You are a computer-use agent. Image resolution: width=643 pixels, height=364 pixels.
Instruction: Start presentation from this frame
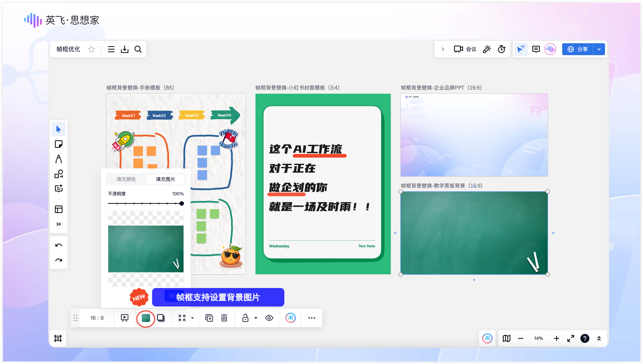point(124,318)
